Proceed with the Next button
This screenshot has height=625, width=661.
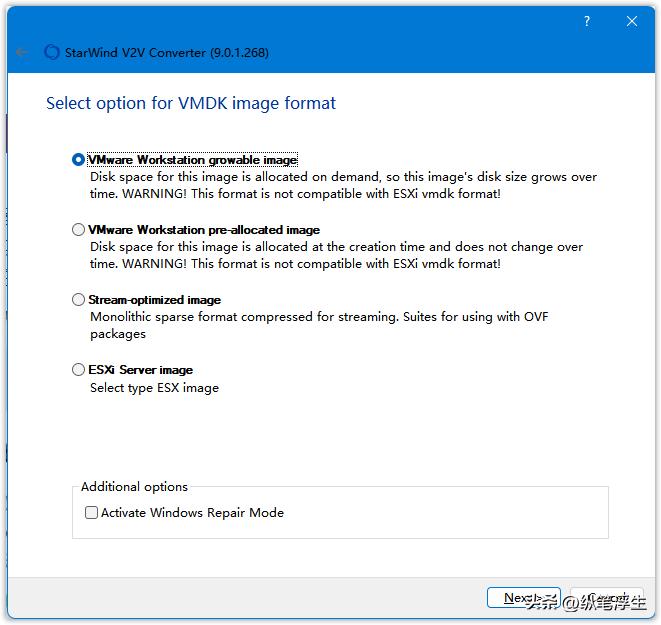pyautogui.click(x=524, y=598)
